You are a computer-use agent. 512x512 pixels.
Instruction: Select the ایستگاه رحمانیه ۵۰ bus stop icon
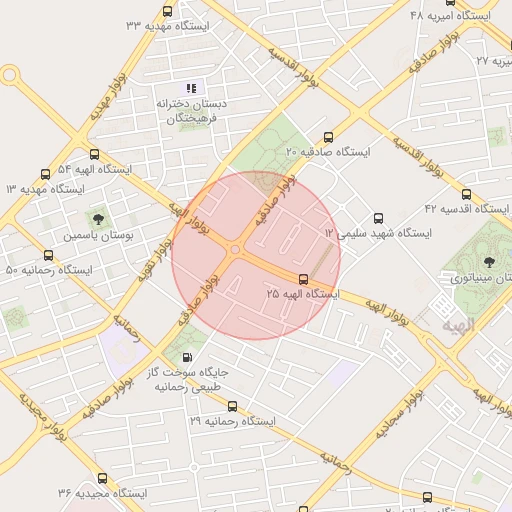pos(49,255)
